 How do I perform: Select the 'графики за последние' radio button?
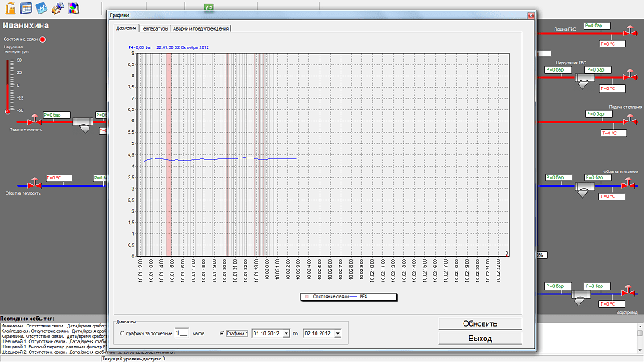[122, 332]
